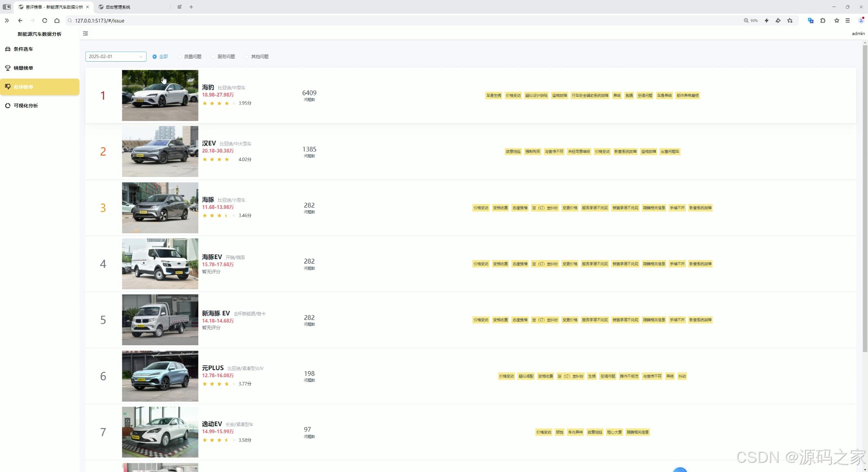Click the translate icon in toolbar
This screenshot has height=472, width=868.
[810, 21]
